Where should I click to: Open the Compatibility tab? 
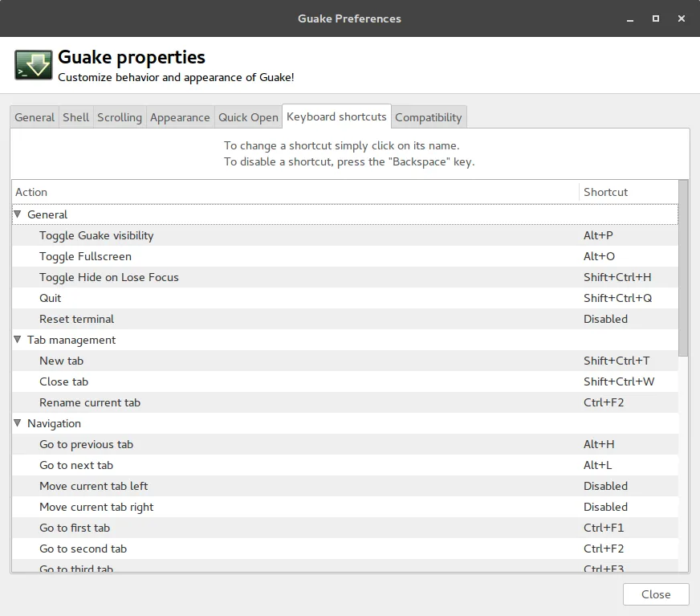[x=429, y=117]
